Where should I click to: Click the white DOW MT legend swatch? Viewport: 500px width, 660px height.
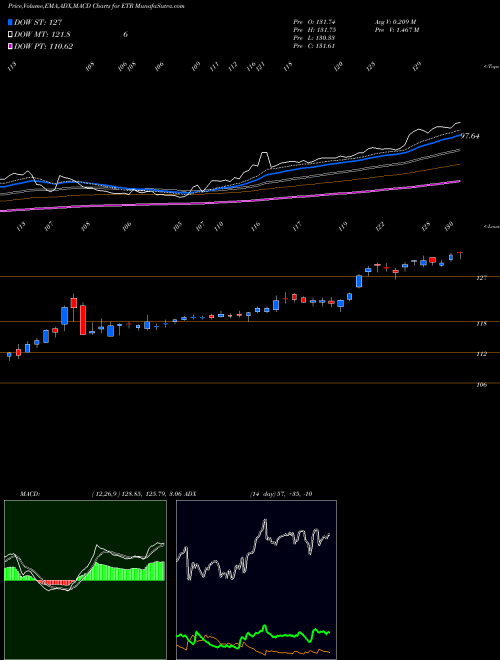point(10,35)
